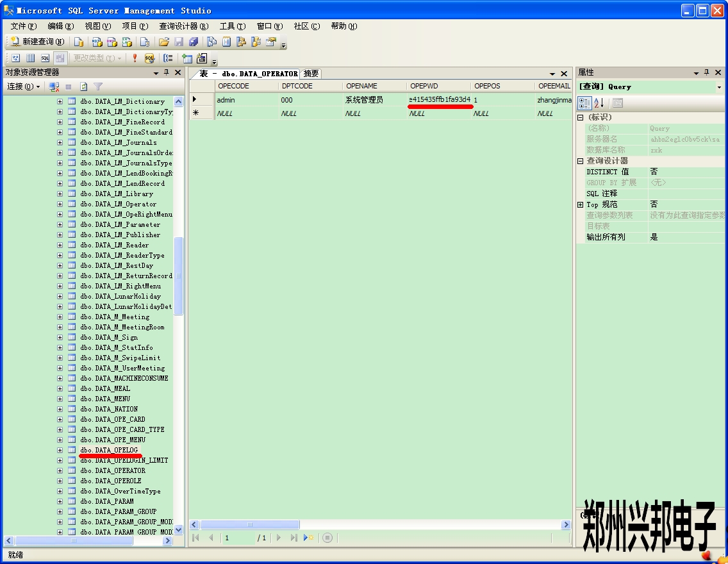Screen dimensions: 728x564
Task: Select dbo.DATA_NATION in the tree
Action: click(x=109, y=409)
